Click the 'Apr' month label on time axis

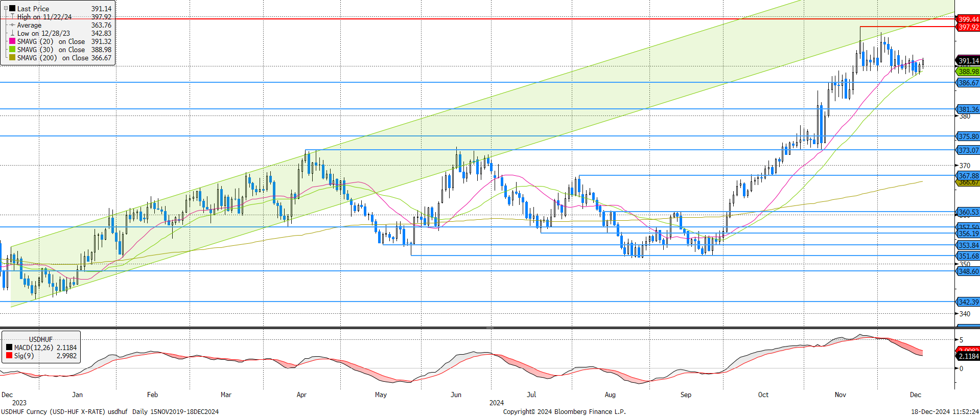tap(301, 395)
